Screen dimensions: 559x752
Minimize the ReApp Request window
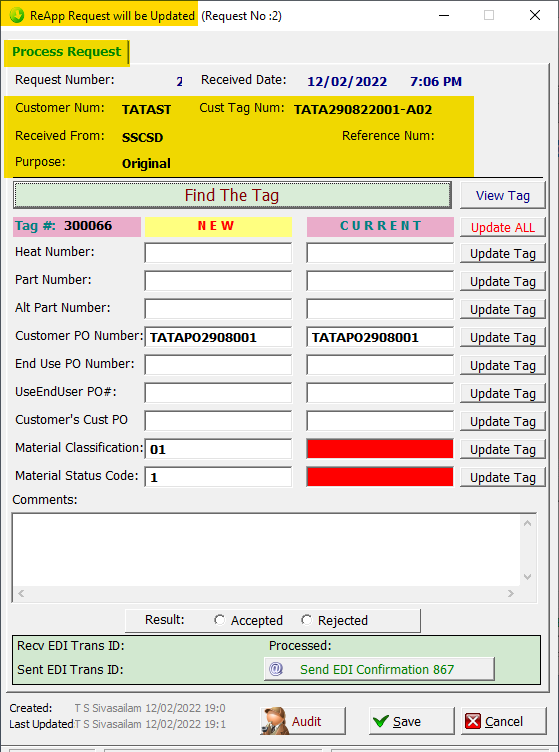point(444,15)
